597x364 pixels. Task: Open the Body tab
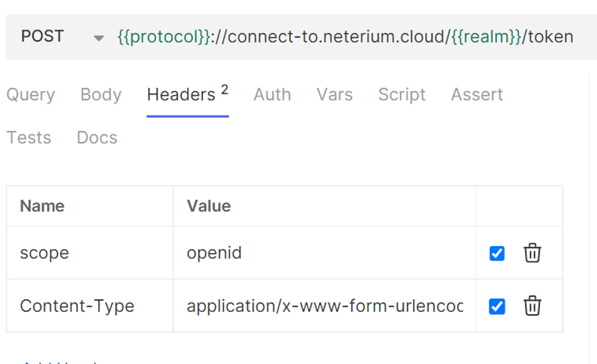tap(101, 95)
